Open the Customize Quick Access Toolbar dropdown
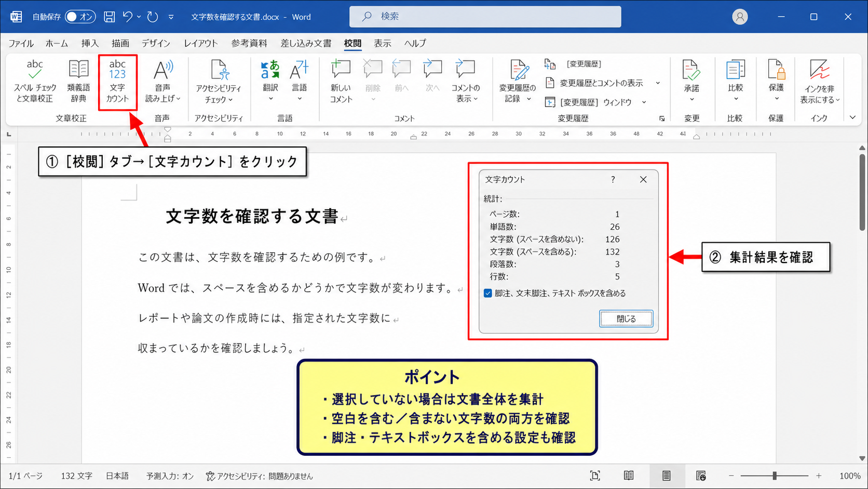This screenshot has width=868, height=489. click(x=171, y=17)
